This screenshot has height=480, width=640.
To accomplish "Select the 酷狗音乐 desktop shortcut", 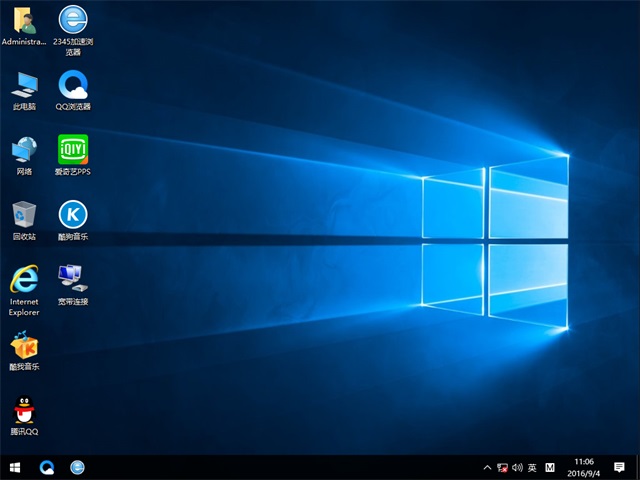I will tap(73, 214).
